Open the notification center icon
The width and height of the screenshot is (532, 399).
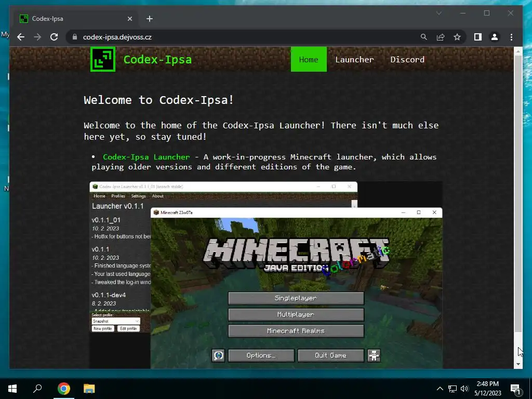point(515,389)
